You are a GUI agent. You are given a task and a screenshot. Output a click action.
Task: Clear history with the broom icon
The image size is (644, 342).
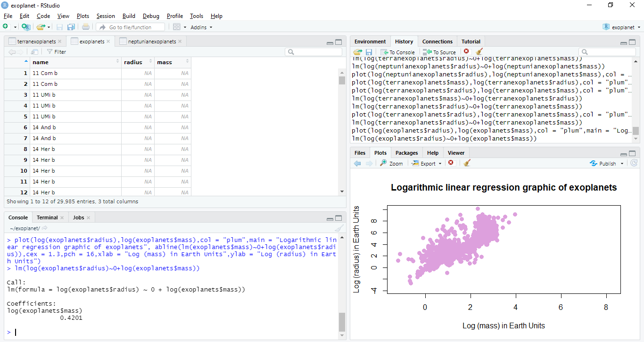(x=479, y=52)
